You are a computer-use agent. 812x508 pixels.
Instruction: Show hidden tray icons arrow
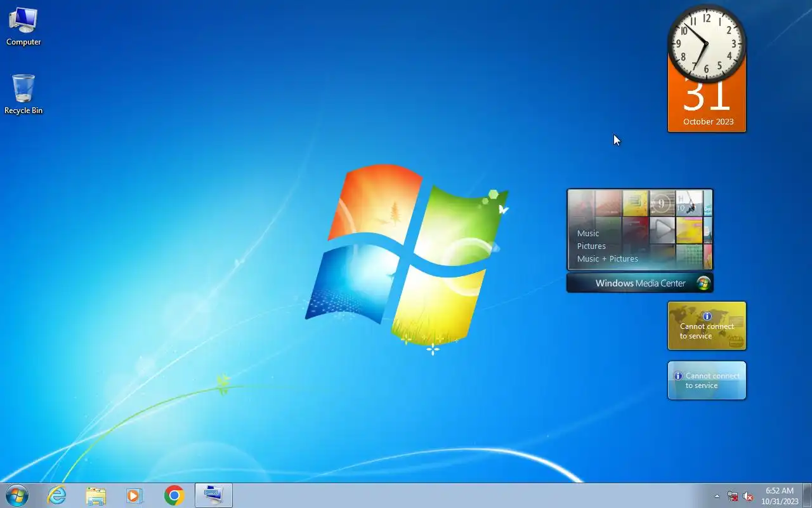tap(717, 496)
